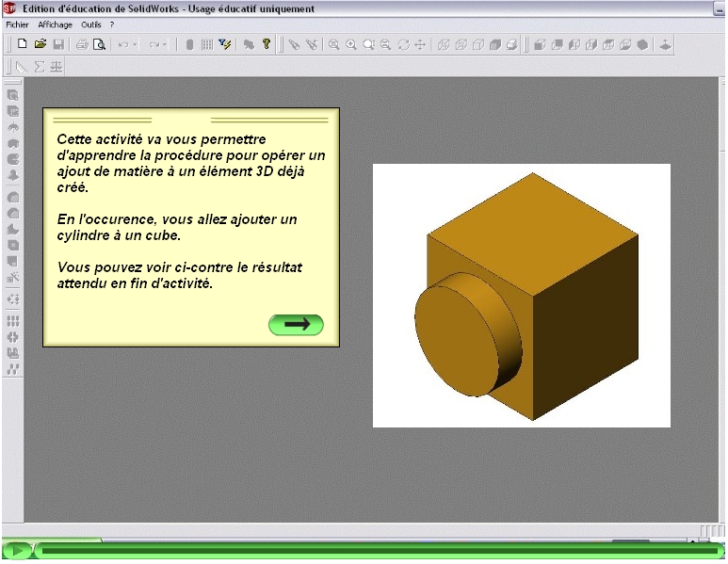The width and height of the screenshot is (728, 564).
Task: Open the Redo dropdown arrow
Action: coord(165,44)
